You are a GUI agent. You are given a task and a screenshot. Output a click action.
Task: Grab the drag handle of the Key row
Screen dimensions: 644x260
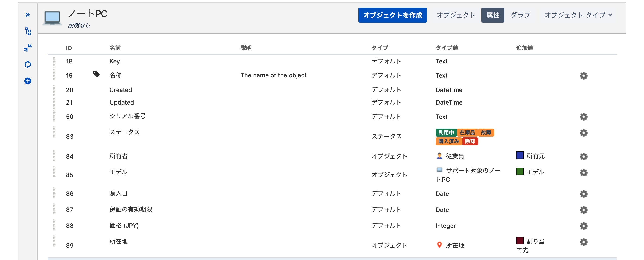(x=55, y=62)
